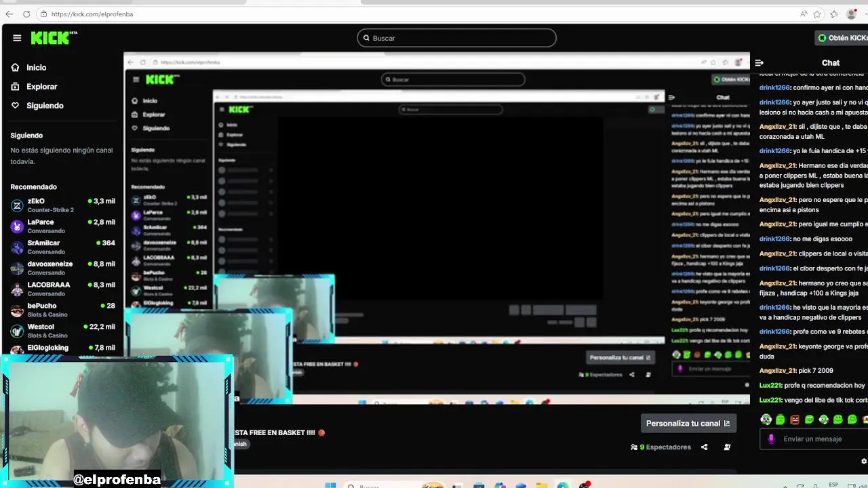Click the ESP language indicator in tray
Image resolution: width=868 pixels, height=488 pixels.
pyautogui.click(x=834, y=485)
